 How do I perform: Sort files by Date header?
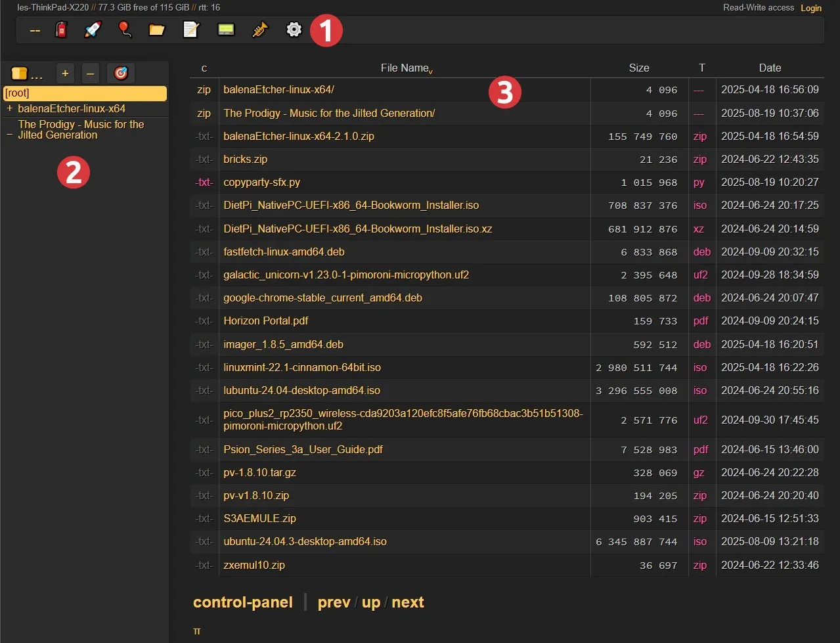coord(770,68)
